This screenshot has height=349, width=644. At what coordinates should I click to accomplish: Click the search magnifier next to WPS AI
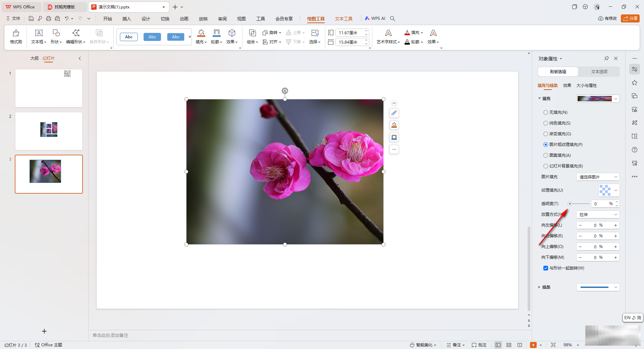(392, 18)
